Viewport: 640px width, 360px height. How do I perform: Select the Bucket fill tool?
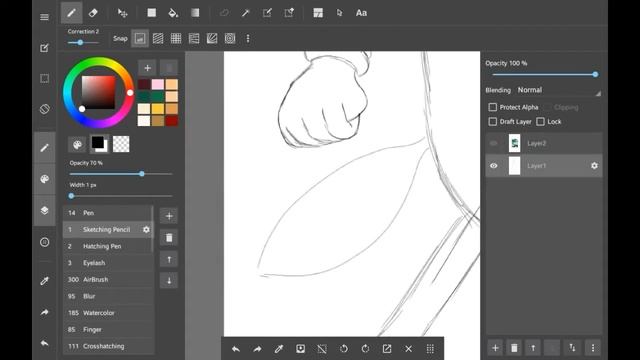pos(173,13)
